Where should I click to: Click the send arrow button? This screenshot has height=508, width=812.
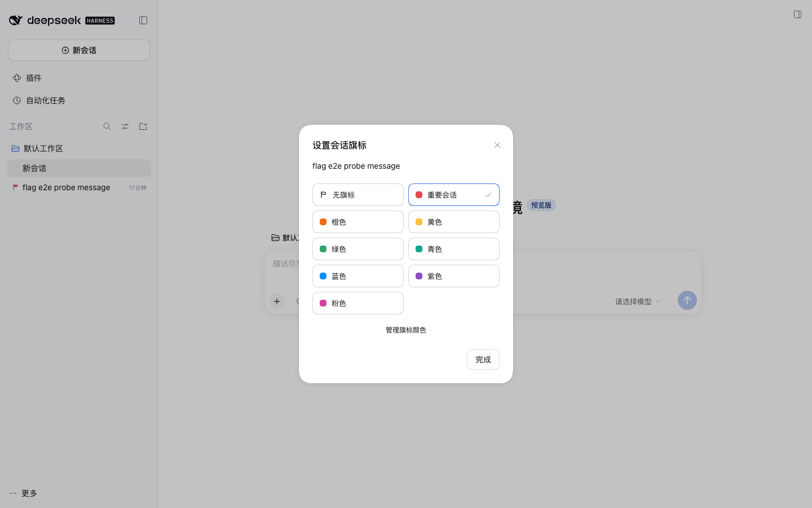[687, 300]
